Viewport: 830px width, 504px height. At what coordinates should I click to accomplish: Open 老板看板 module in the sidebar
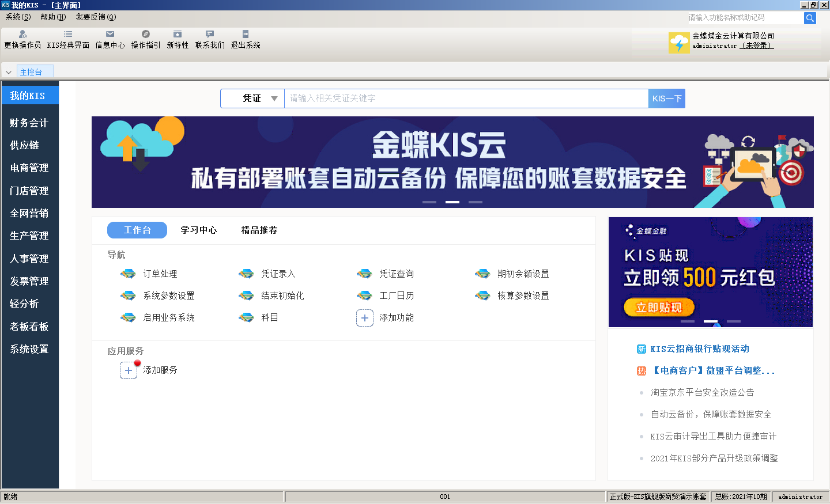pyautogui.click(x=30, y=327)
